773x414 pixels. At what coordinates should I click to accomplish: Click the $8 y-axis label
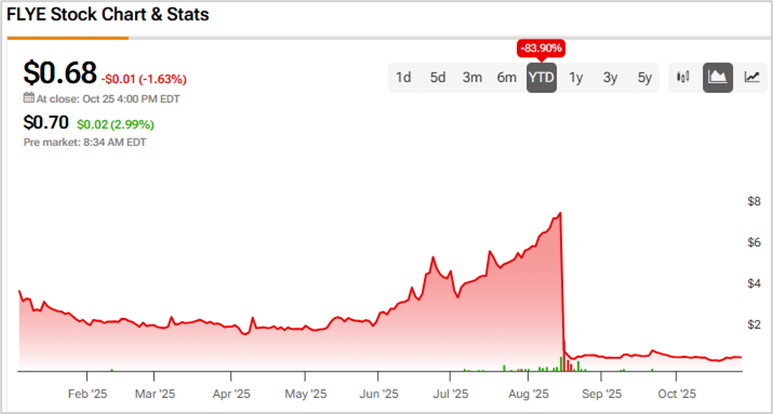point(755,202)
